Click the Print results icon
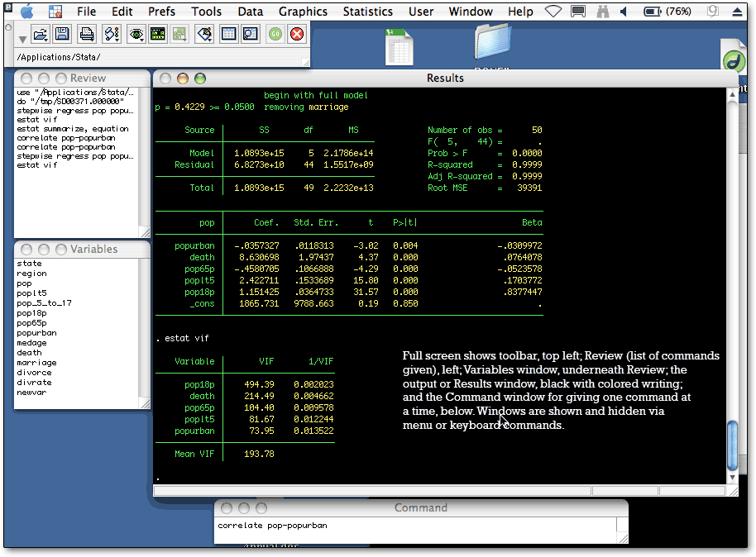The image size is (756, 557). [x=87, y=34]
